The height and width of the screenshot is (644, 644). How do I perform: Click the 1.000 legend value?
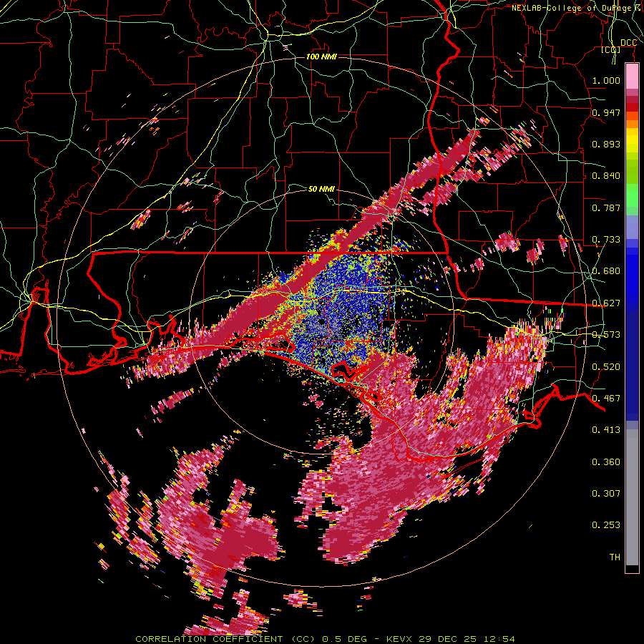coord(606,80)
